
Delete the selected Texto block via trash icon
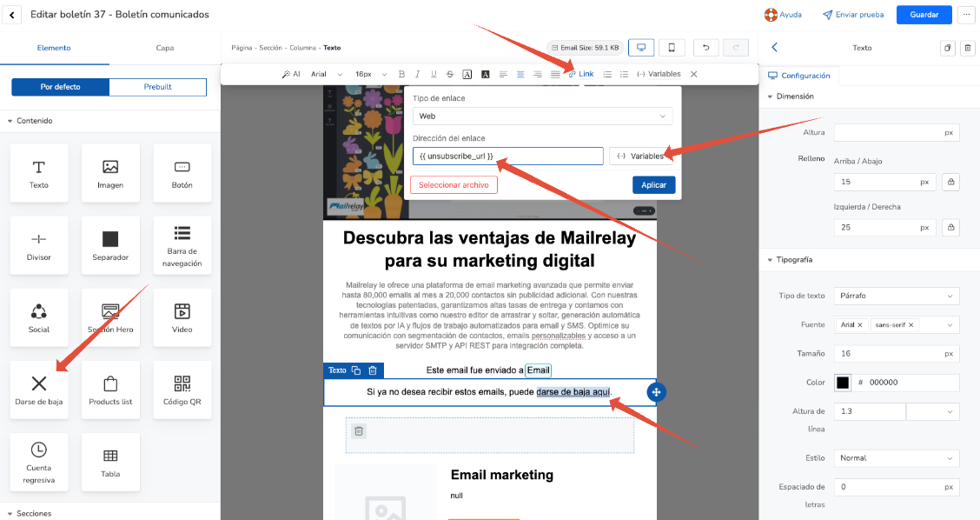point(373,370)
